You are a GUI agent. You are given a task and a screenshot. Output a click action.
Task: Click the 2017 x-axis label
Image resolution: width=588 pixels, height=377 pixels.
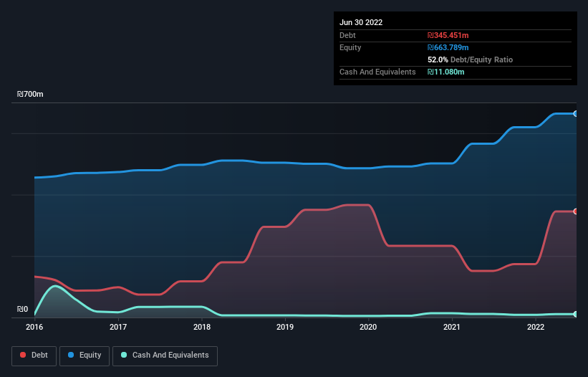118,327
